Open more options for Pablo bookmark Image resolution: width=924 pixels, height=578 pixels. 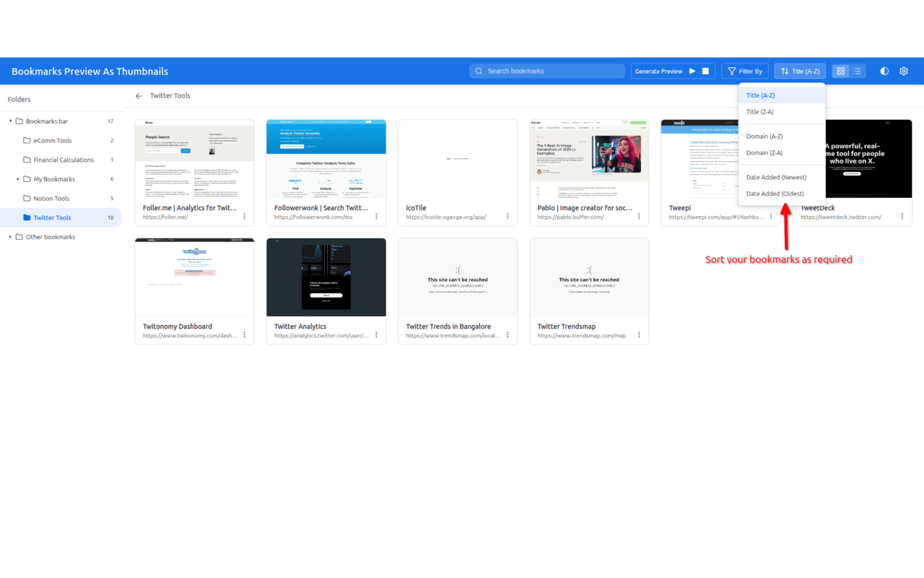click(639, 216)
